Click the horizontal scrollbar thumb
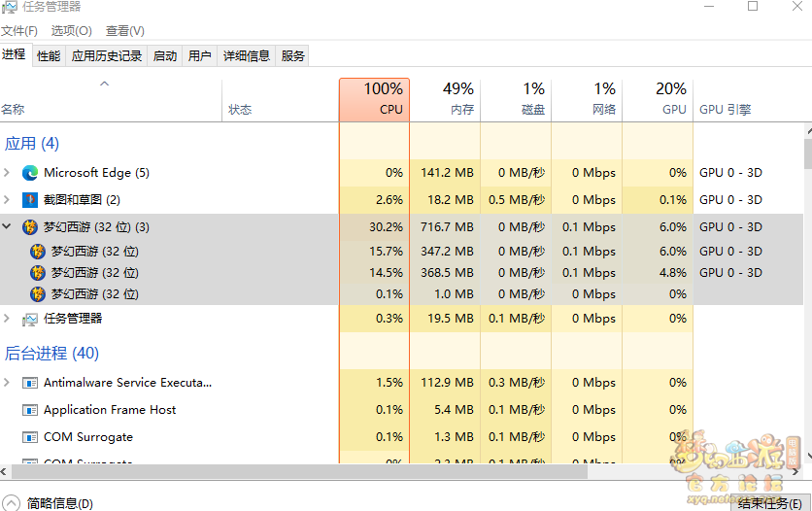Screen dimensions: 812x511 pyautogui.click(x=299, y=471)
